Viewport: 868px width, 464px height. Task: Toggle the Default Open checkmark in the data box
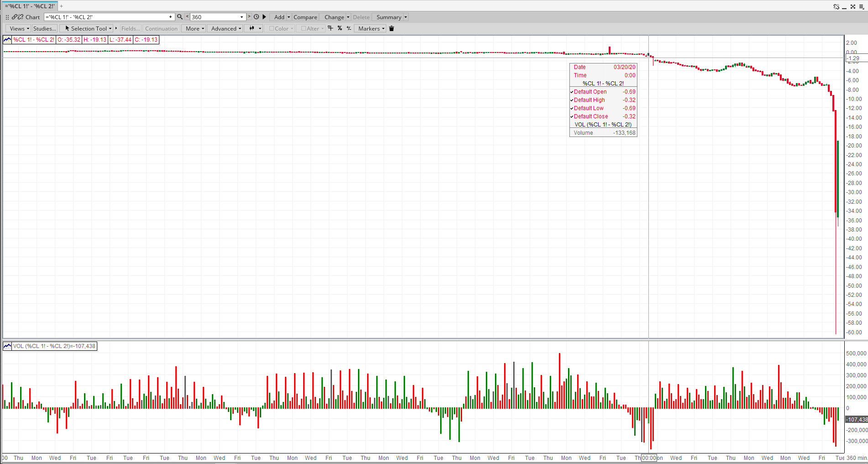click(x=572, y=92)
